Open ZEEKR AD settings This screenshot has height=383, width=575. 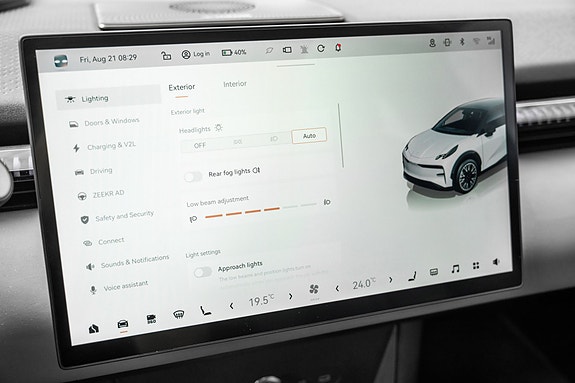(101, 195)
